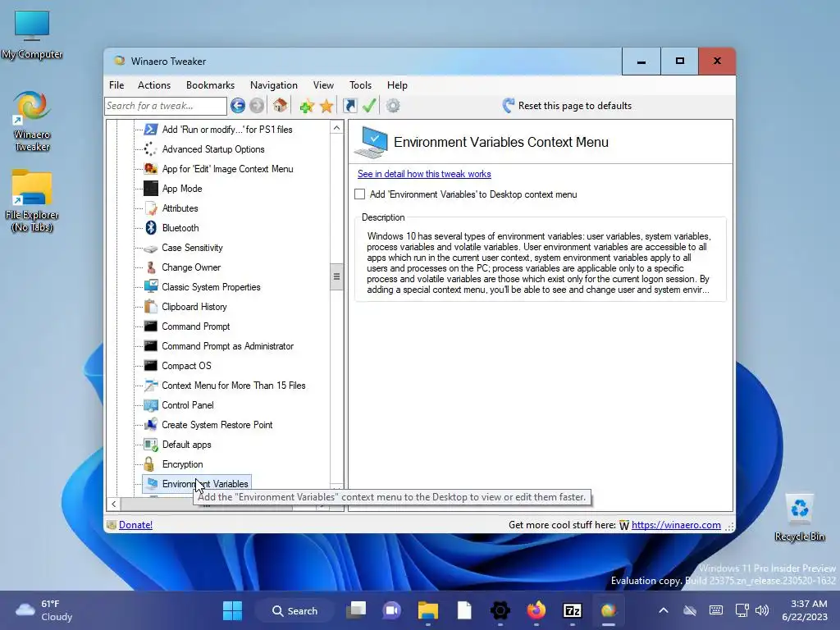Viewport: 840px width, 630px height.
Task: Click the tree vertical scrollbar thumb
Action: (x=336, y=276)
